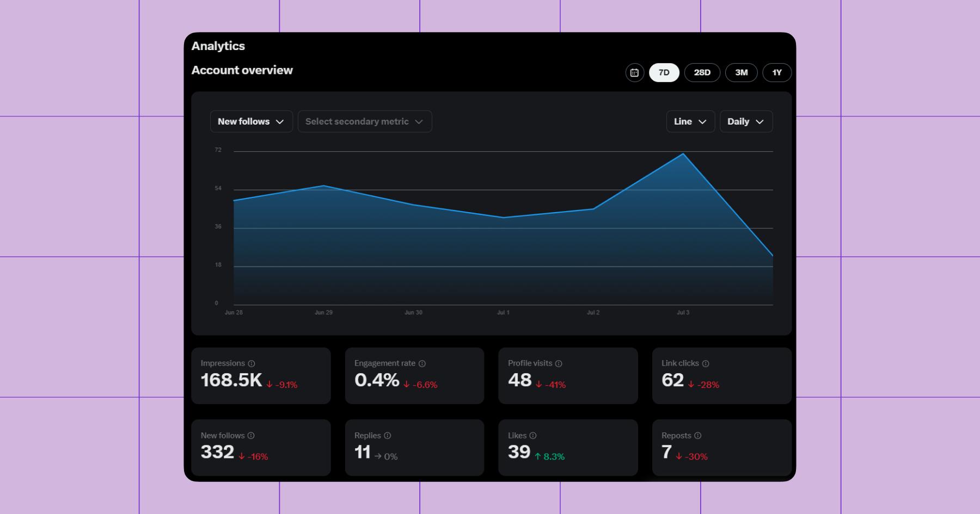Open the New follows metric dropdown
Viewport: 980px width, 514px height.
coord(252,121)
